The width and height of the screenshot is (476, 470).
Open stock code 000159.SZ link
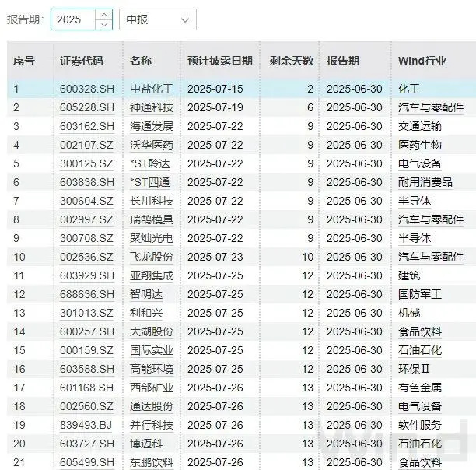click(x=86, y=350)
